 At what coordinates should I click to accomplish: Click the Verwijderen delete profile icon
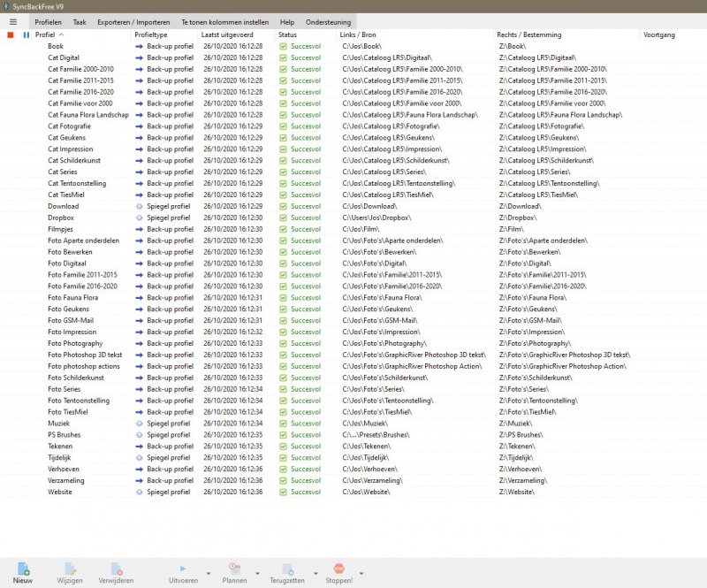click(116, 569)
